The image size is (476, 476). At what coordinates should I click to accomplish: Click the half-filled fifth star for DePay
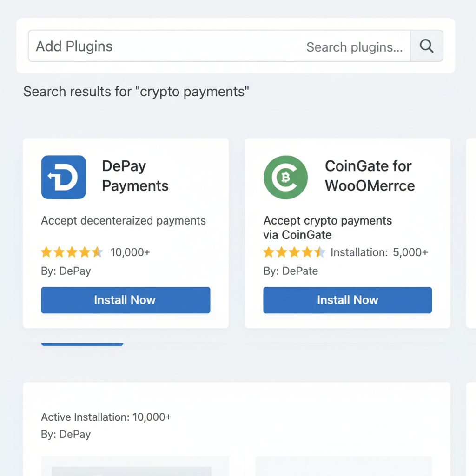(98, 252)
